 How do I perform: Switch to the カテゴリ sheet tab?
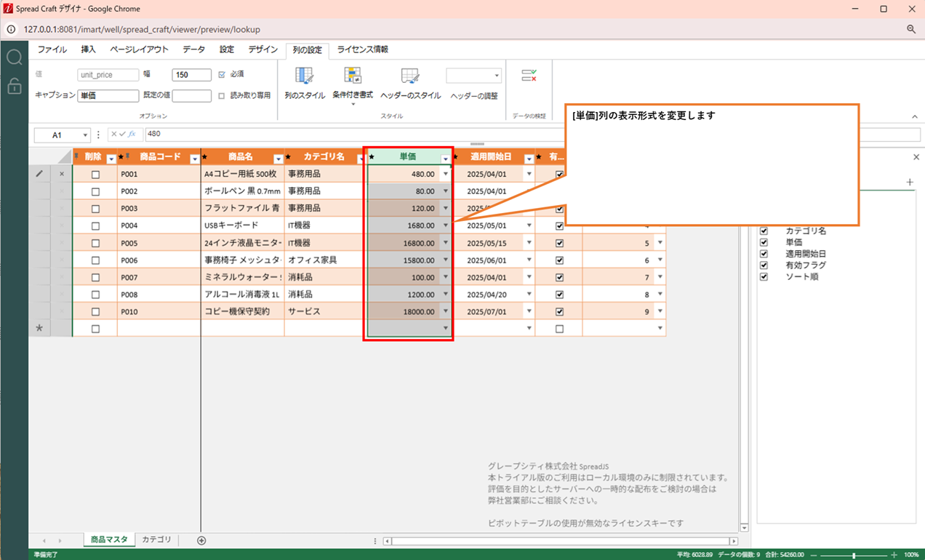[156, 540]
